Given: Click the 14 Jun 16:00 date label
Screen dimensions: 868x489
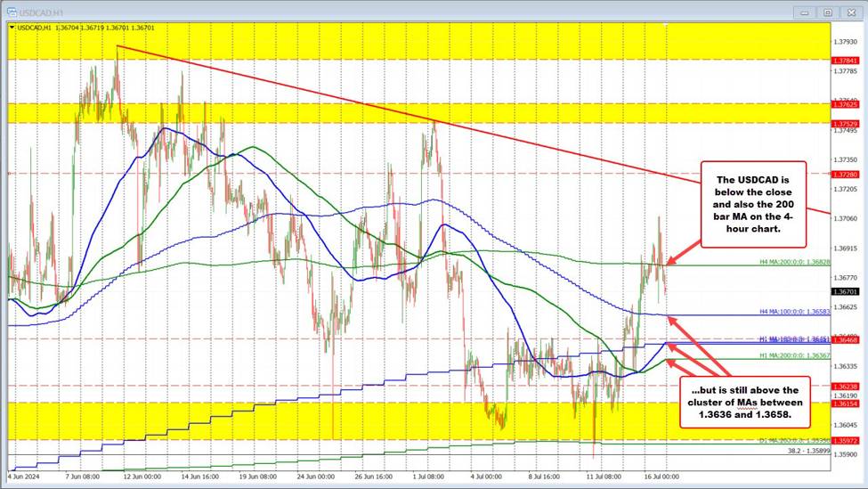Looking at the screenshot, I should (199, 477).
